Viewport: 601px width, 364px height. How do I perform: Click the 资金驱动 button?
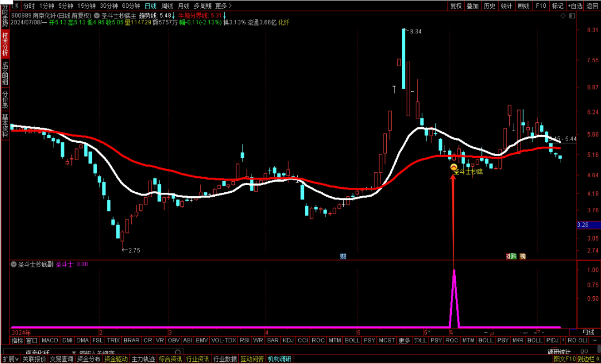[116, 359]
